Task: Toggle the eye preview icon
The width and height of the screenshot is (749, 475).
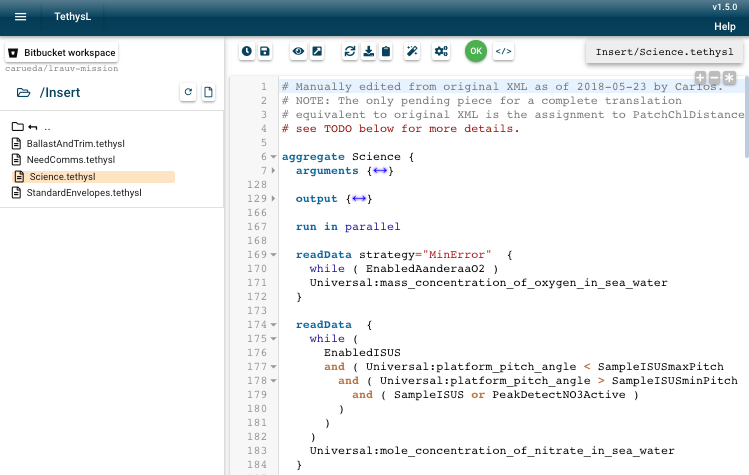Action: point(298,51)
